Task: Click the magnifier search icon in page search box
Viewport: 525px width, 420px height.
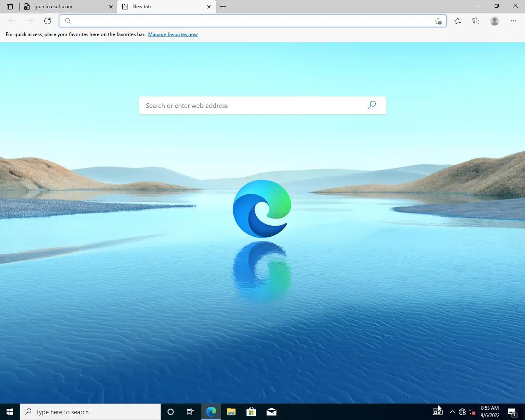Action: tap(372, 105)
